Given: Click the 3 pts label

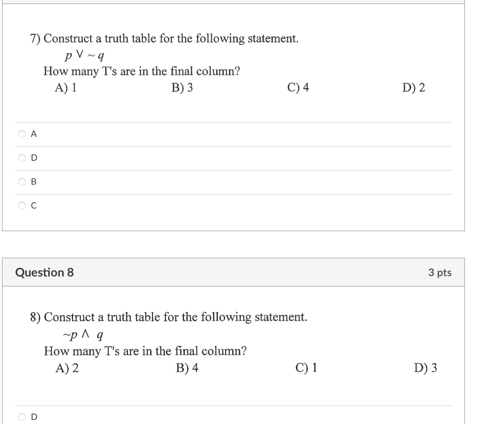Looking at the screenshot, I should coord(440,272).
